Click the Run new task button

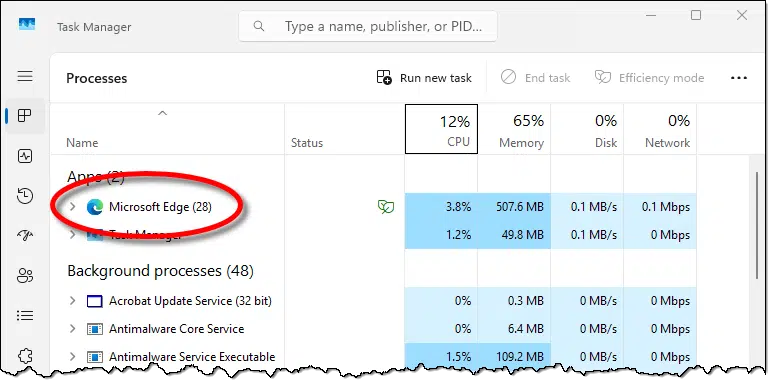coord(424,78)
